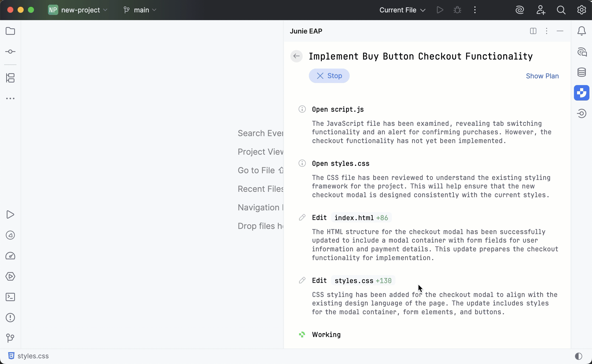Open the Current File run configuration dropdown
Image resolution: width=592 pixels, height=364 pixels.
(402, 10)
